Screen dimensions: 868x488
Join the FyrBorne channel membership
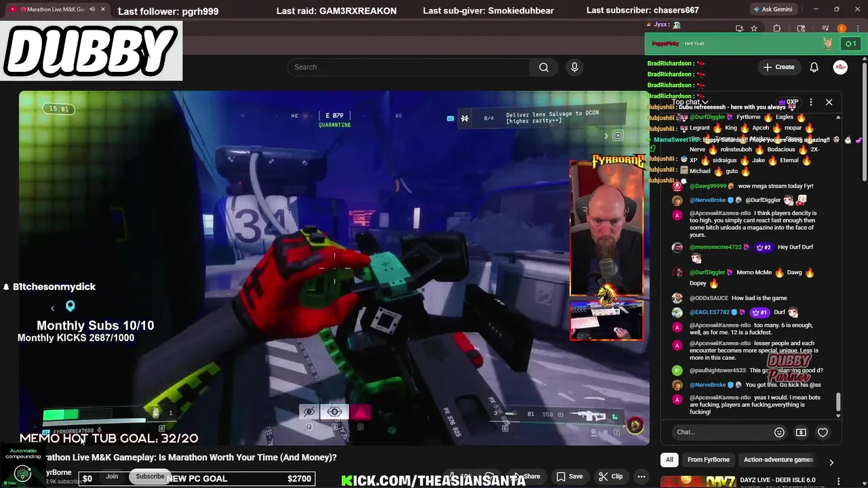112,476
